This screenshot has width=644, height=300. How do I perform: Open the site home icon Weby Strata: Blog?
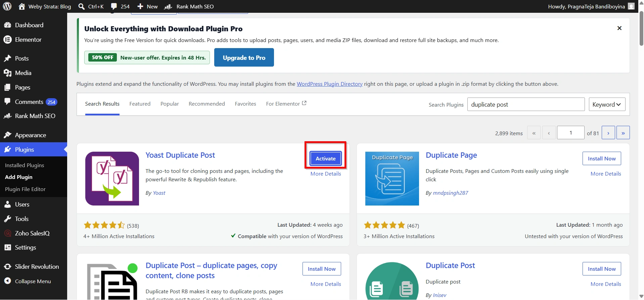pyautogui.click(x=45, y=6)
